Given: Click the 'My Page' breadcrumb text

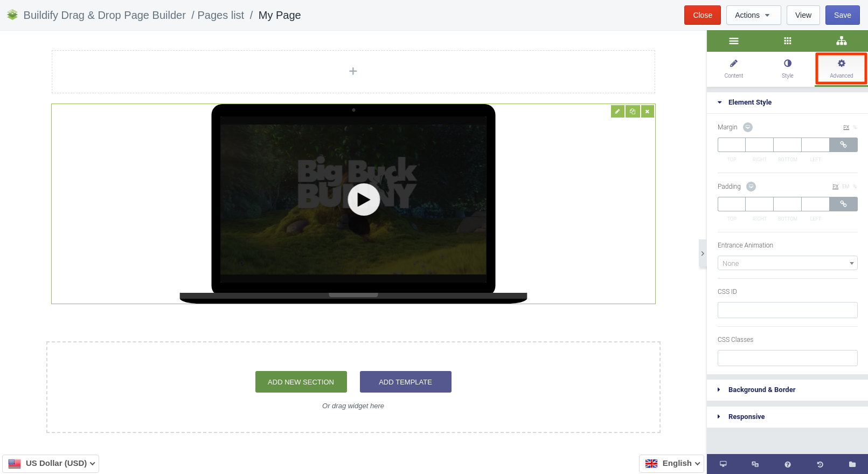Looking at the screenshot, I should [280, 15].
